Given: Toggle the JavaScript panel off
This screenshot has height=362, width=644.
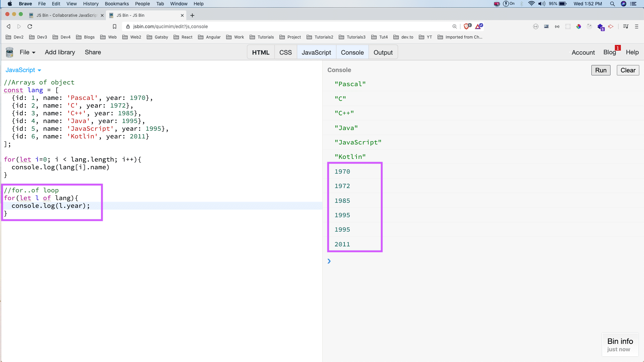Looking at the screenshot, I should (316, 52).
